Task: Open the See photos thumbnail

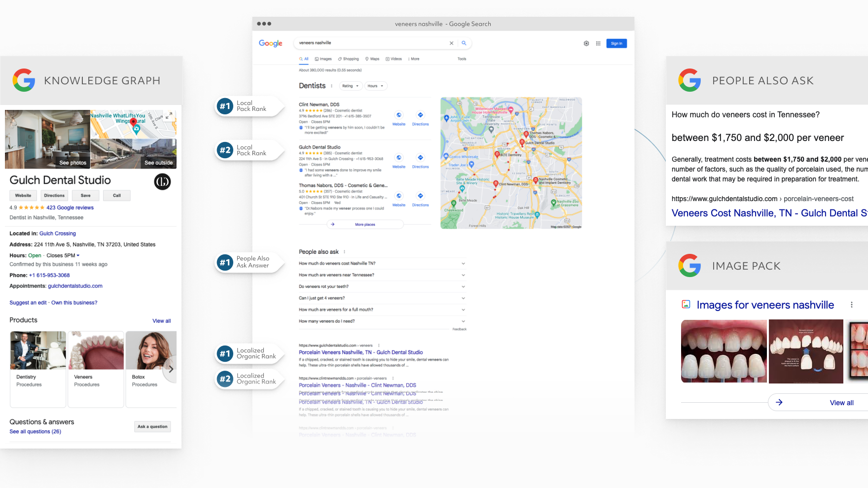Action: [x=48, y=139]
